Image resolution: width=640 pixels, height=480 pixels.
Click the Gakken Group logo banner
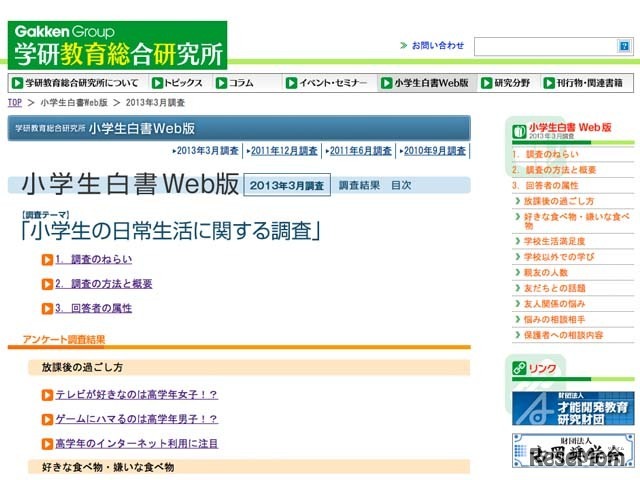pos(118,45)
